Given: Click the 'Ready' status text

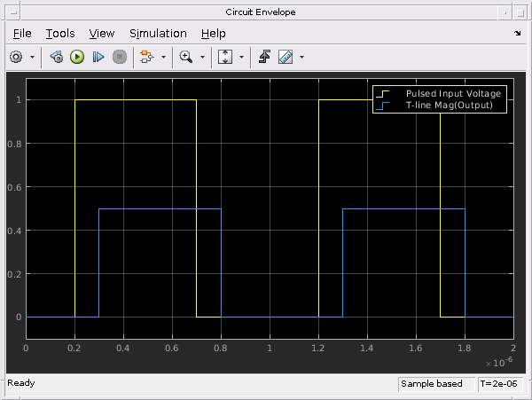Looking at the screenshot, I should click(x=21, y=383).
